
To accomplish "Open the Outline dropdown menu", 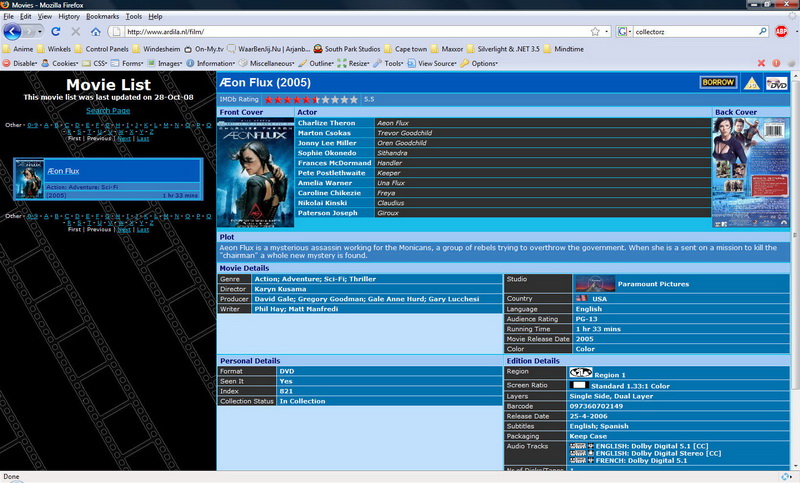I will [x=316, y=63].
